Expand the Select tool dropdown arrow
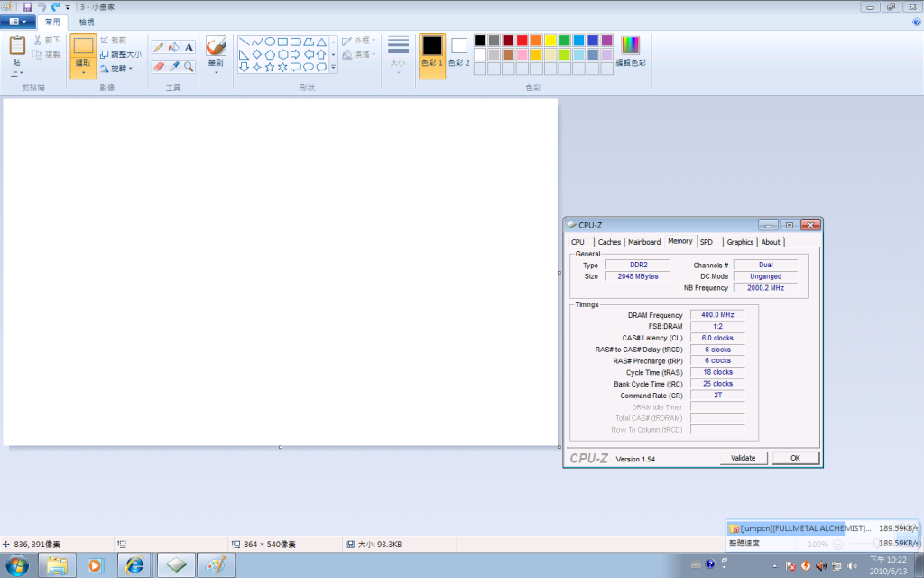924x578 pixels. point(83,73)
